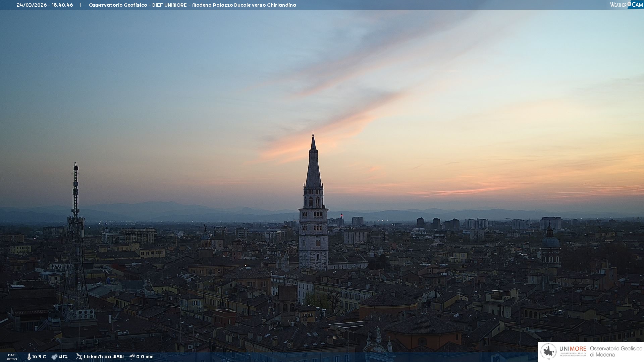Click the UNIMORE university crest emblem

[548, 352]
